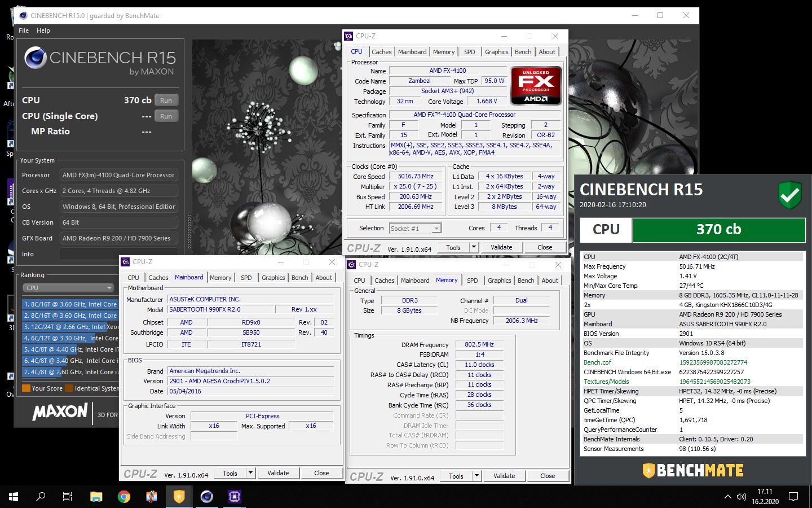Click the NB Frequency value 2006.3 MHz

522,321
